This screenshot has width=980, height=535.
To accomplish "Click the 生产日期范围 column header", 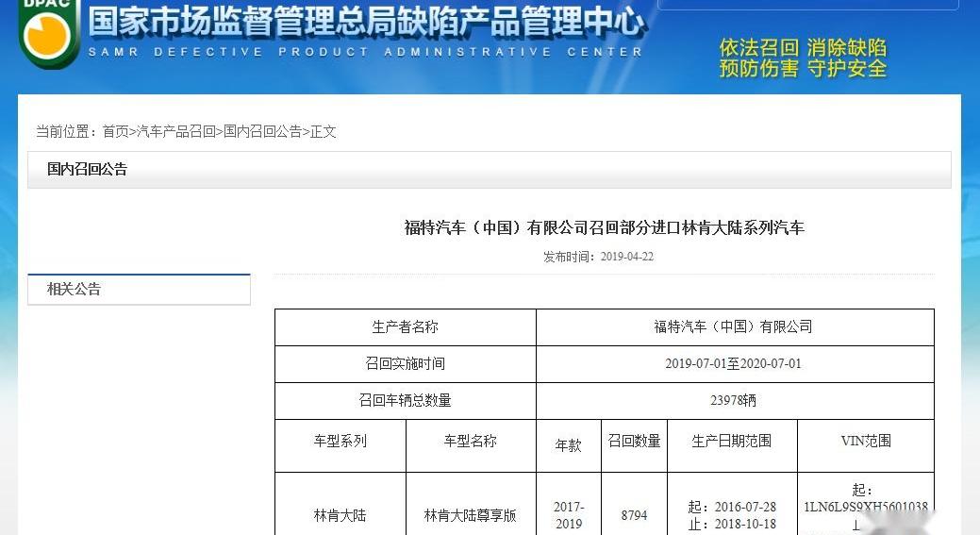I will coord(732,445).
